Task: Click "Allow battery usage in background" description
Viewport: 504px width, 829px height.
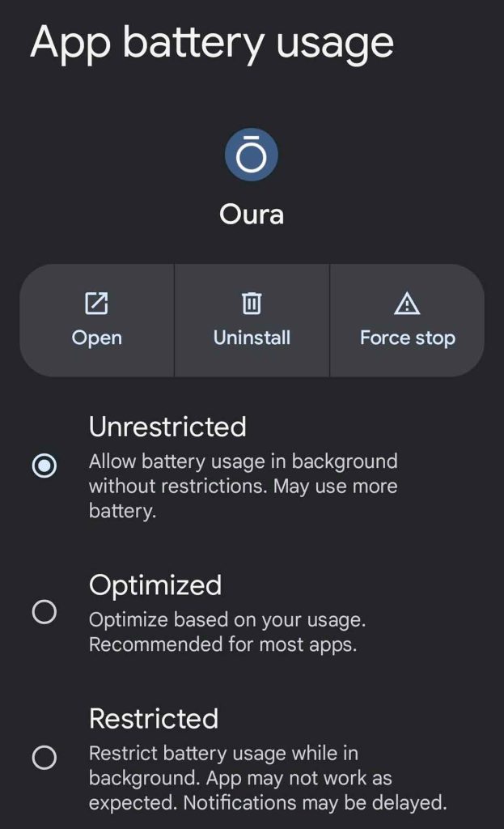Action: pos(243,462)
